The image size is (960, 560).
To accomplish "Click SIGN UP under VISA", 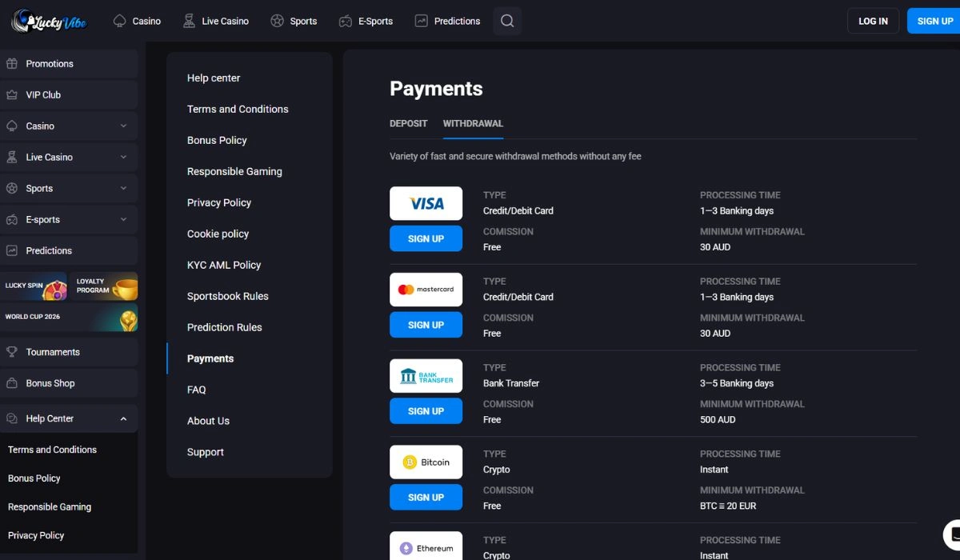I will [426, 238].
